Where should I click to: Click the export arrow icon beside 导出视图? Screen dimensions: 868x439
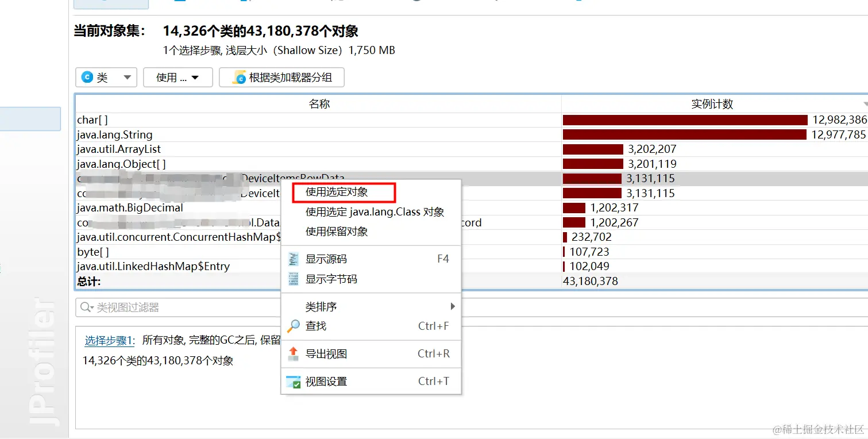(x=294, y=354)
